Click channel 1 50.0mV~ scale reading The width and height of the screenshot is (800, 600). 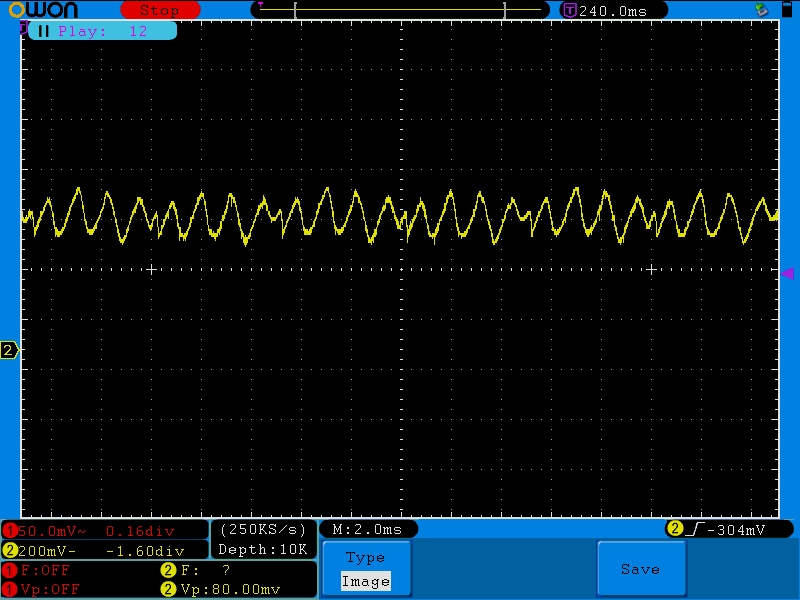52,532
